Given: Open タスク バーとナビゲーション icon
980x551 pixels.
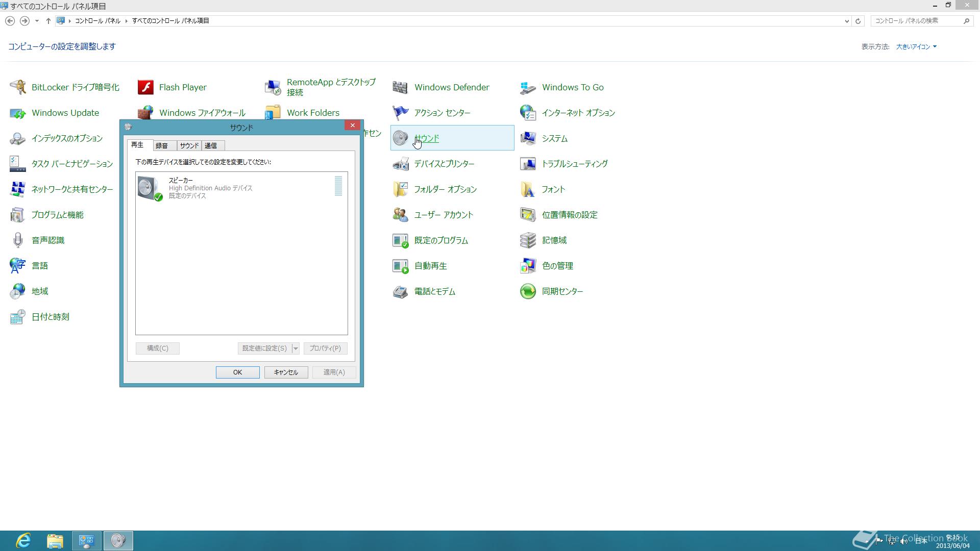Looking at the screenshot, I should click(x=18, y=164).
